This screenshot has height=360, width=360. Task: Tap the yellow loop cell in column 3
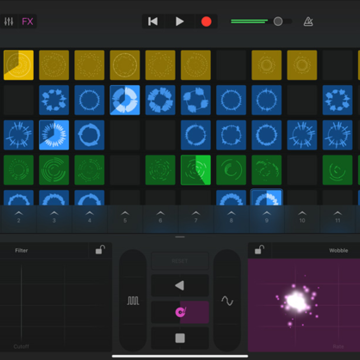coord(54,65)
